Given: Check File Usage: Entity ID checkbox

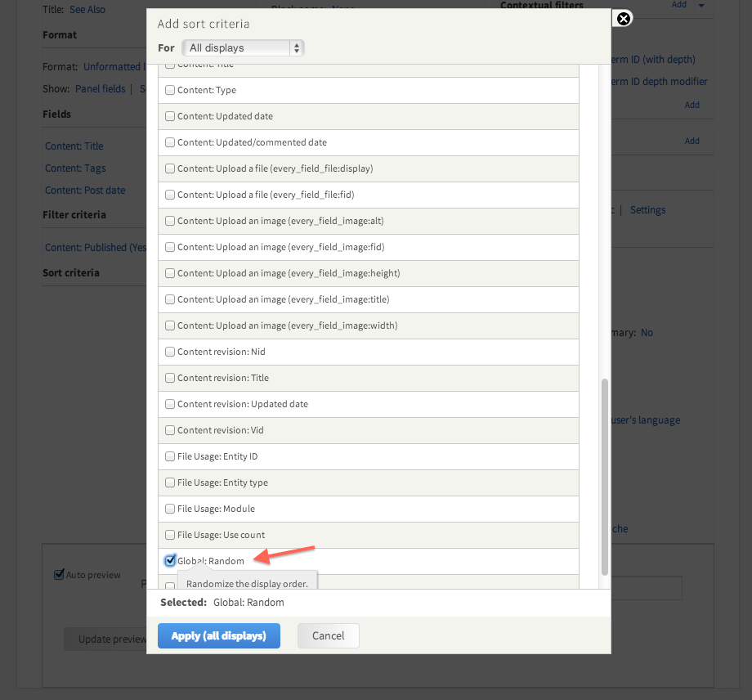Looking at the screenshot, I should [x=170, y=456].
